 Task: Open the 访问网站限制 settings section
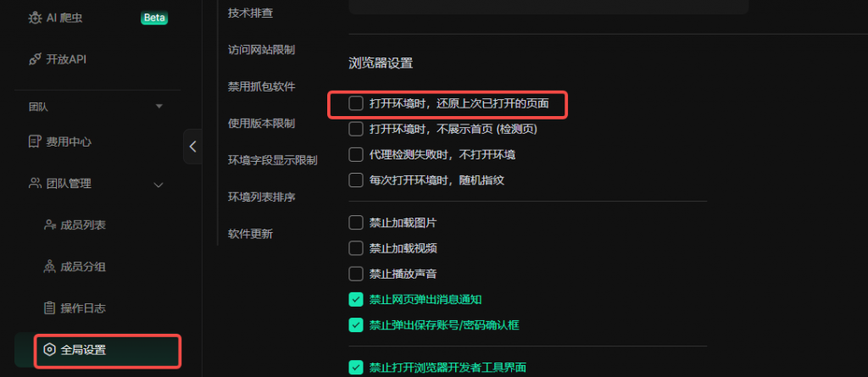tap(261, 50)
